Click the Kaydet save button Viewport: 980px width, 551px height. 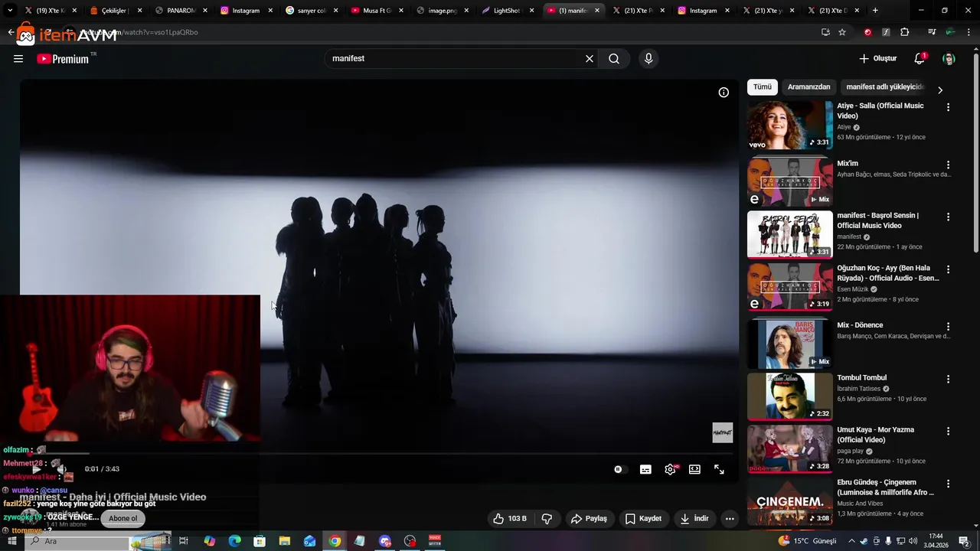[x=643, y=519]
